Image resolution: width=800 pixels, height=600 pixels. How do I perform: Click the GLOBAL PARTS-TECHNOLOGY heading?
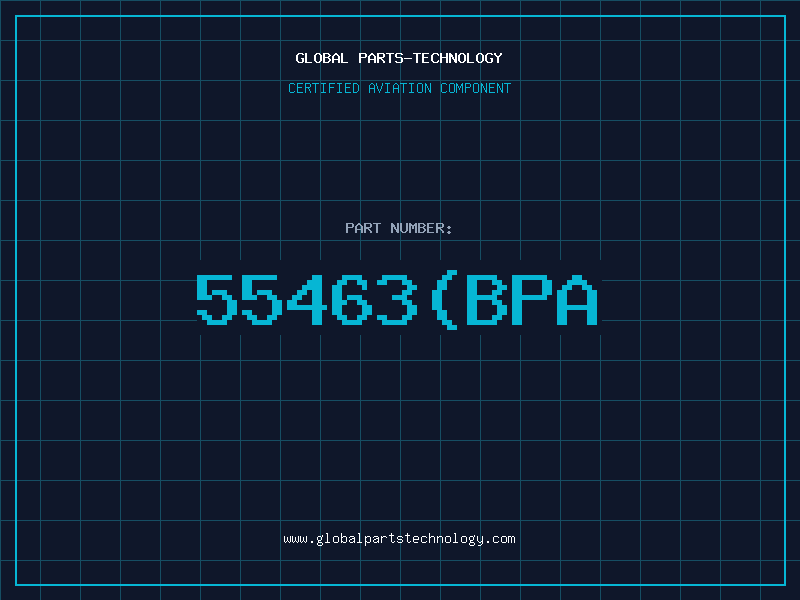(399, 58)
